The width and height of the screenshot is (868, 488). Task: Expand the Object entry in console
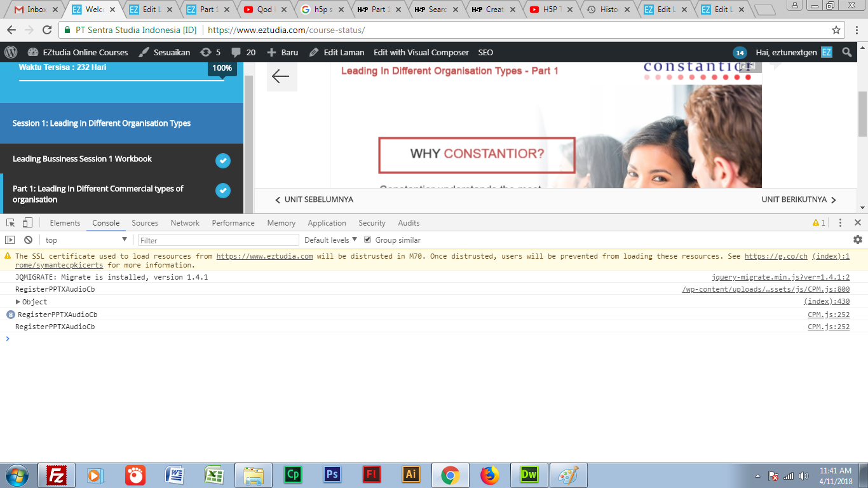(x=18, y=302)
